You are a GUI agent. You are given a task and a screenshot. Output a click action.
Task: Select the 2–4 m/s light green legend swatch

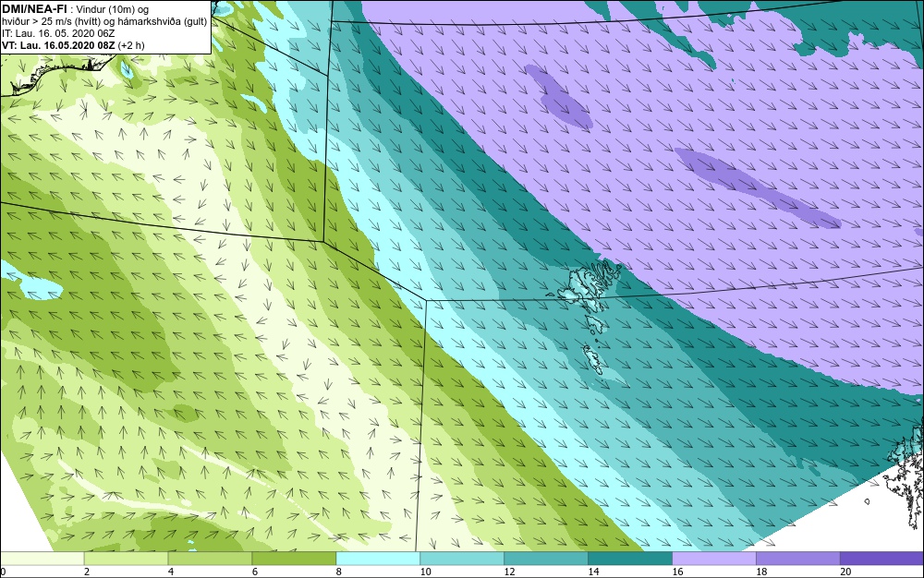pos(126,558)
